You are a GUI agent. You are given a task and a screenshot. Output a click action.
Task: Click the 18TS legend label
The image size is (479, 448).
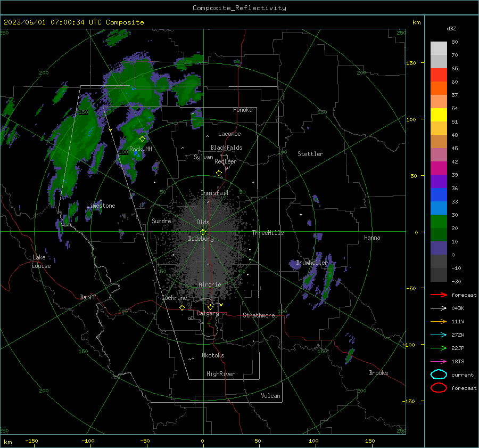tap(458, 362)
